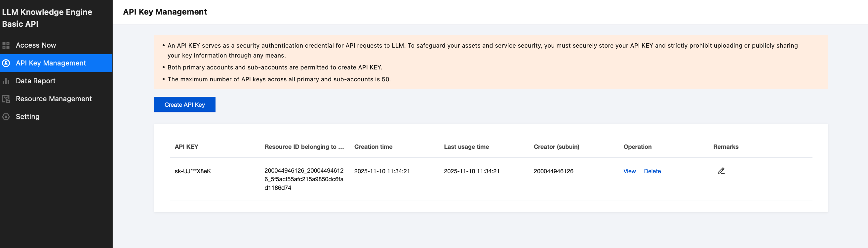Click the Setting gear icon

pyautogui.click(x=6, y=117)
